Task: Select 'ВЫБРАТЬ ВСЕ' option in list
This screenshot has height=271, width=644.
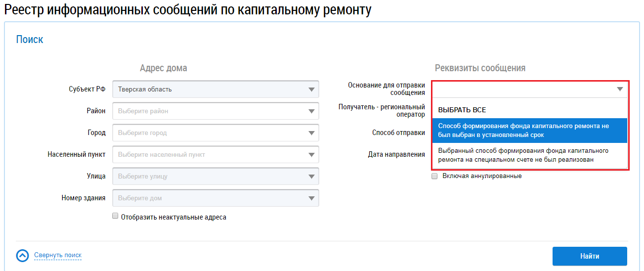Action: [462, 110]
